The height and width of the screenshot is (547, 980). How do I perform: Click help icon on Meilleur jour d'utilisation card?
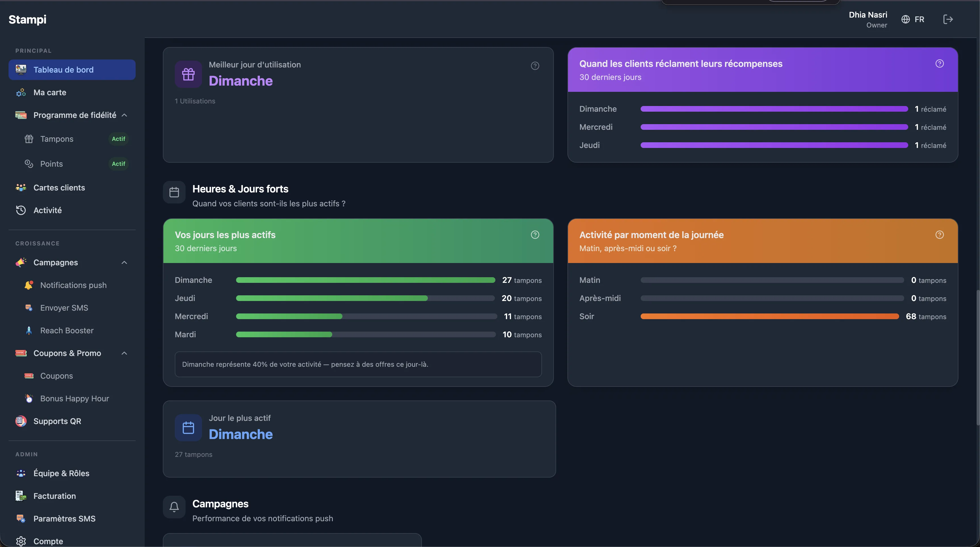(535, 66)
